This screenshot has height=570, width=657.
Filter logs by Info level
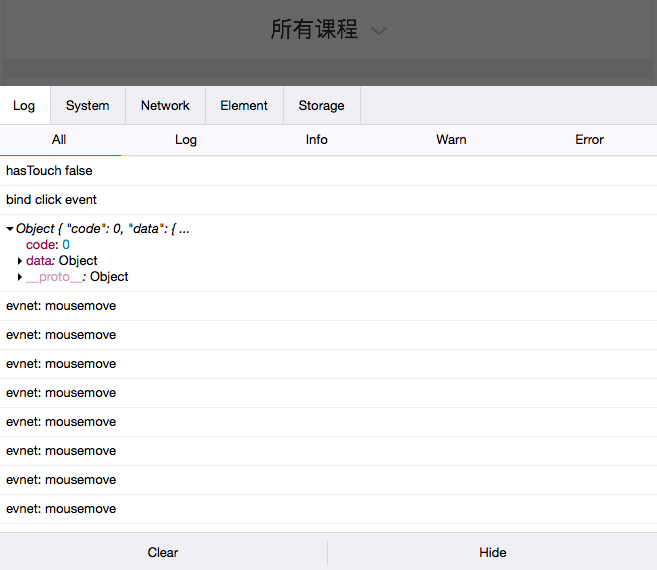[316, 140]
